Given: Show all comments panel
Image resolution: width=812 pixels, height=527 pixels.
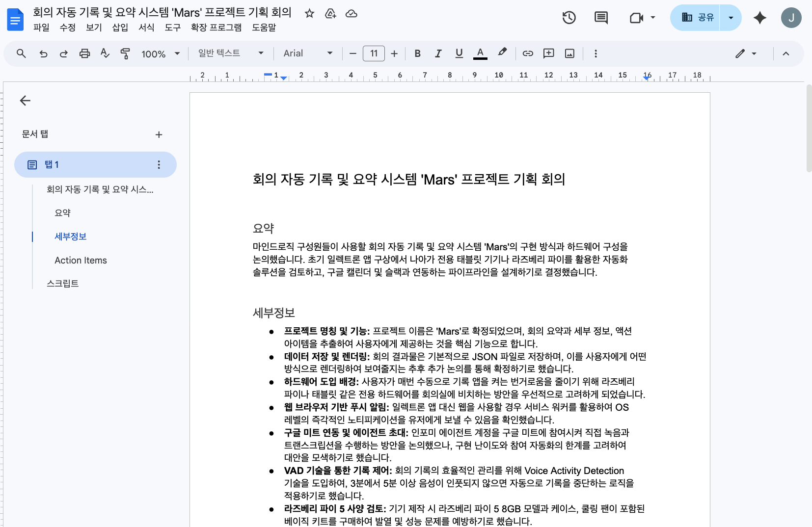Looking at the screenshot, I should click(601, 18).
